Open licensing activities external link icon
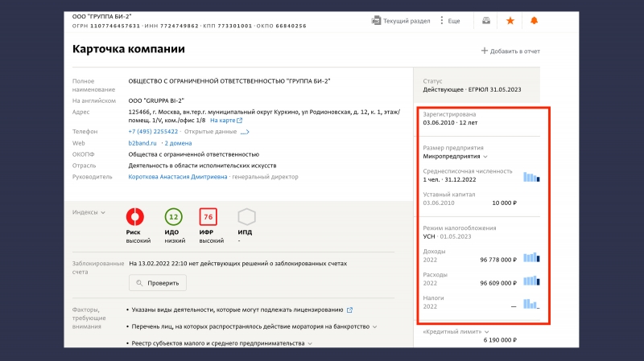The image size is (644, 361). pyautogui.click(x=349, y=310)
